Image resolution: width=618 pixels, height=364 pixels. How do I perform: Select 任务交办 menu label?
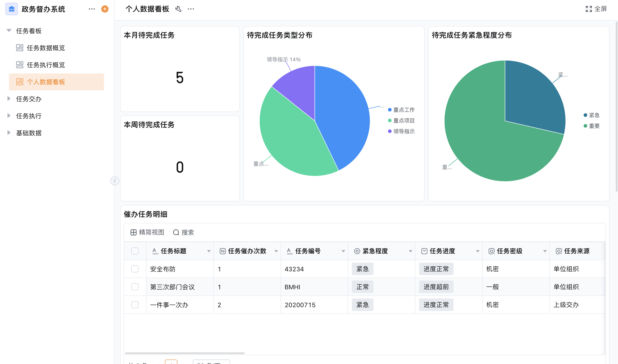(29, 99)
